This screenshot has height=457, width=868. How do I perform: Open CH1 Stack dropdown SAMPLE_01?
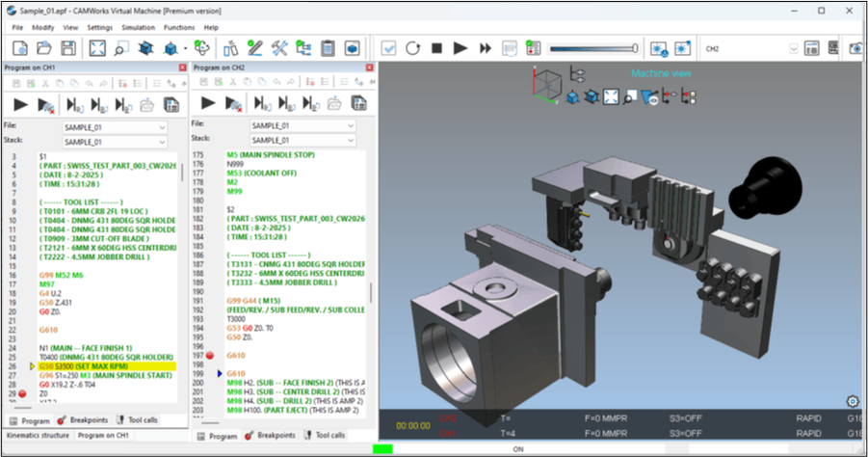pos(114,142)
